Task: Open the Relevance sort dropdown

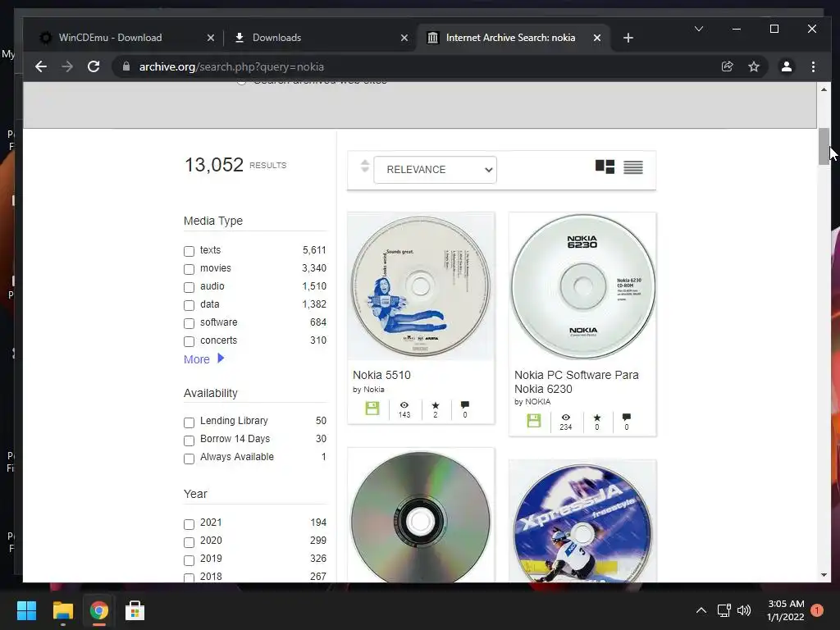Action: [x=435, y=169]
